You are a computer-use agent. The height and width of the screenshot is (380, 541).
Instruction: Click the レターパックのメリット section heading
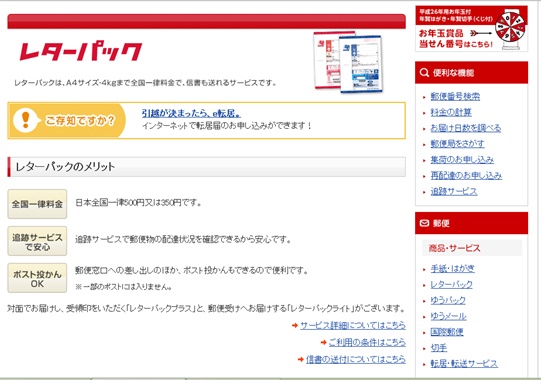click(x=206, y=167)
